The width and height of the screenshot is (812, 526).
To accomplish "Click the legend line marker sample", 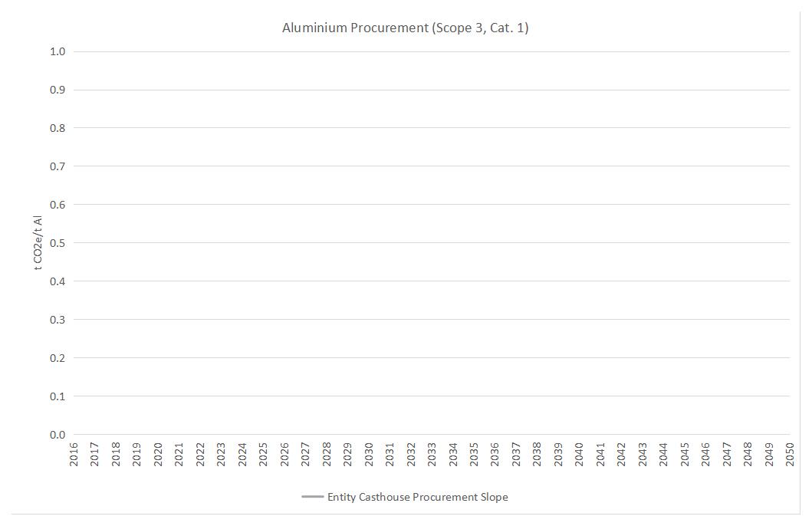I will tap(314, 497).
